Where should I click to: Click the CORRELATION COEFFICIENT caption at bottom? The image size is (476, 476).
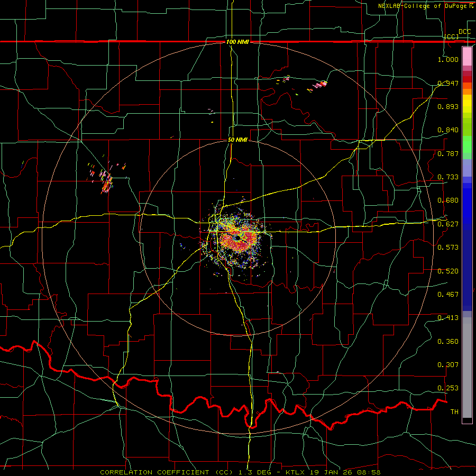click(240, 472)
